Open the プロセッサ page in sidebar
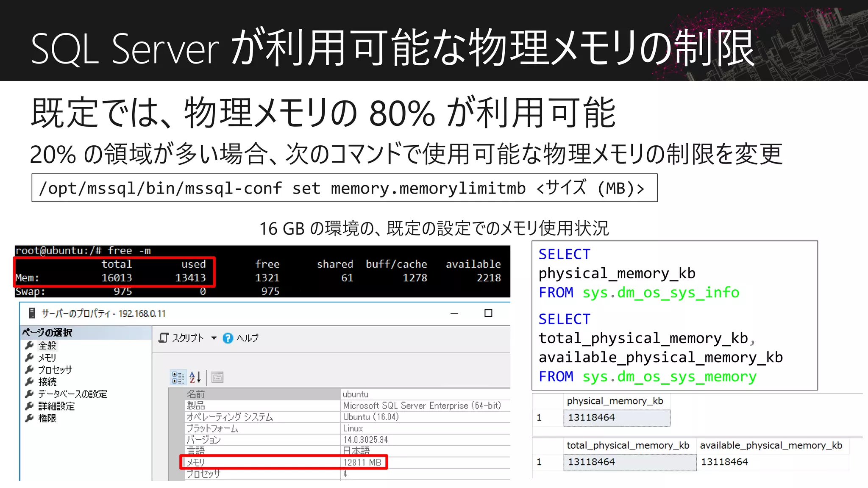The image size is (868, 488). tap(55, 370)
